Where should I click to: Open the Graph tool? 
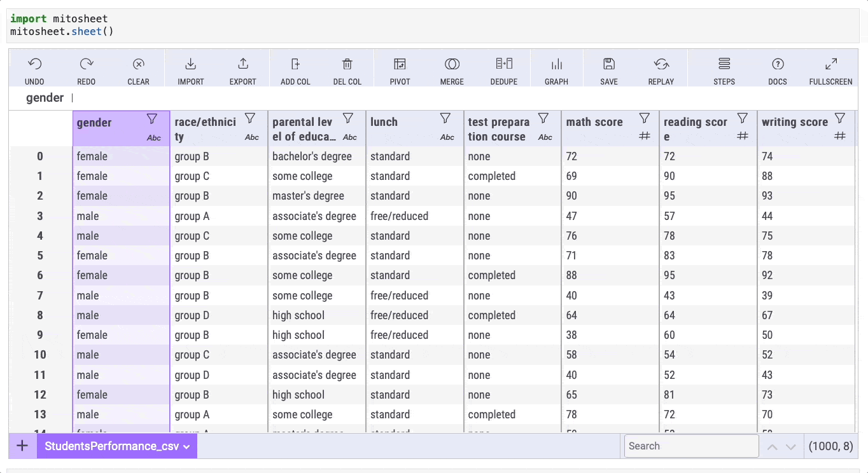(556, 64)
